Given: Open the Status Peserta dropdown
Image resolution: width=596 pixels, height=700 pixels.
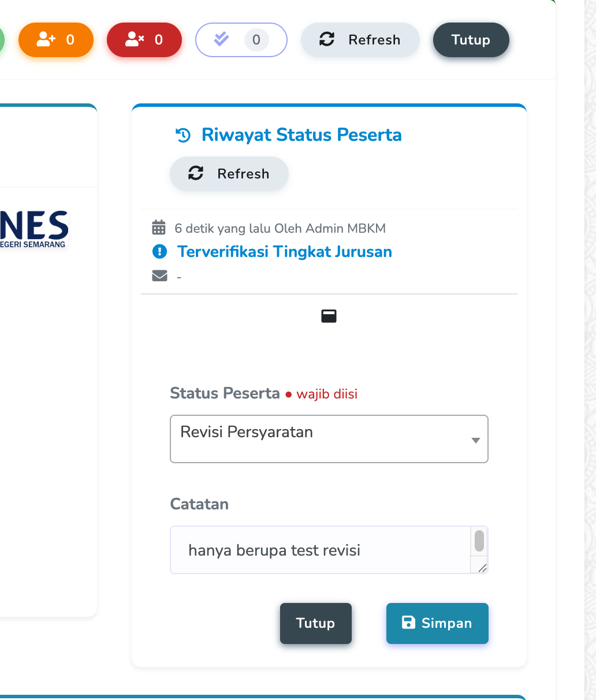Looking at the screenshot, I should [329, 439].
